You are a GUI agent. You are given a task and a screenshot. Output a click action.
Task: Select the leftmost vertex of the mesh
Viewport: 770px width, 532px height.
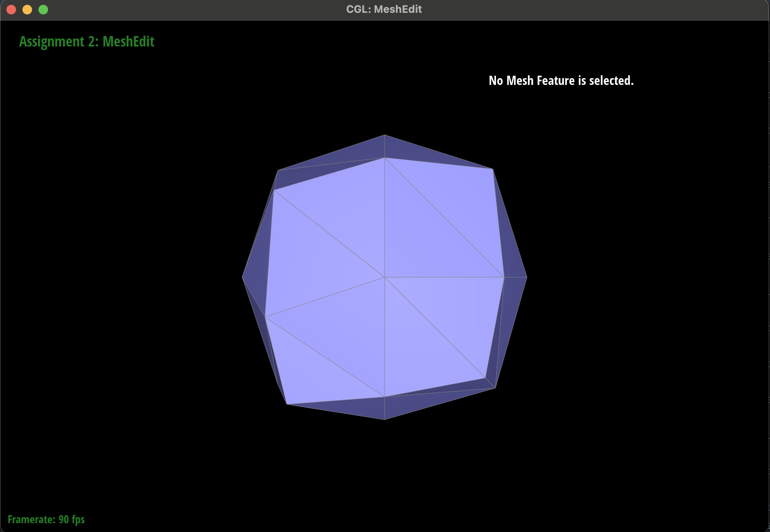click(x=242, y=277)
